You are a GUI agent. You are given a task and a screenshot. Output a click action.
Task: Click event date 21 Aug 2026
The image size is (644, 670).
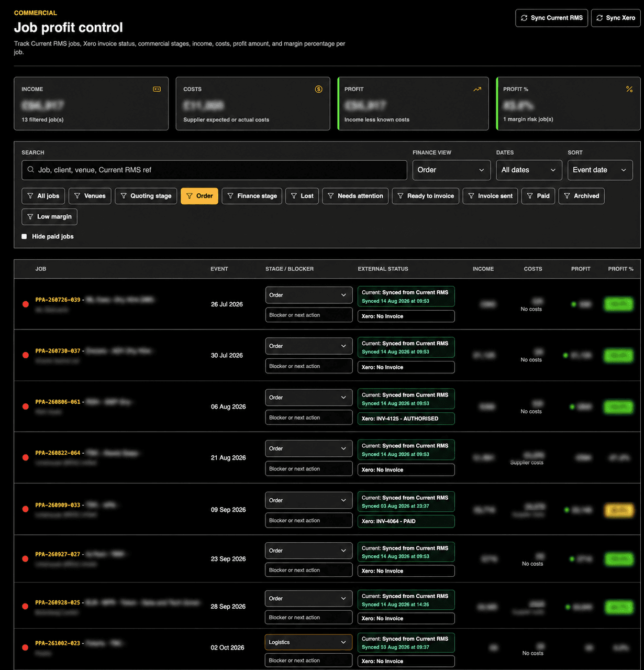[x=228, y=458]
